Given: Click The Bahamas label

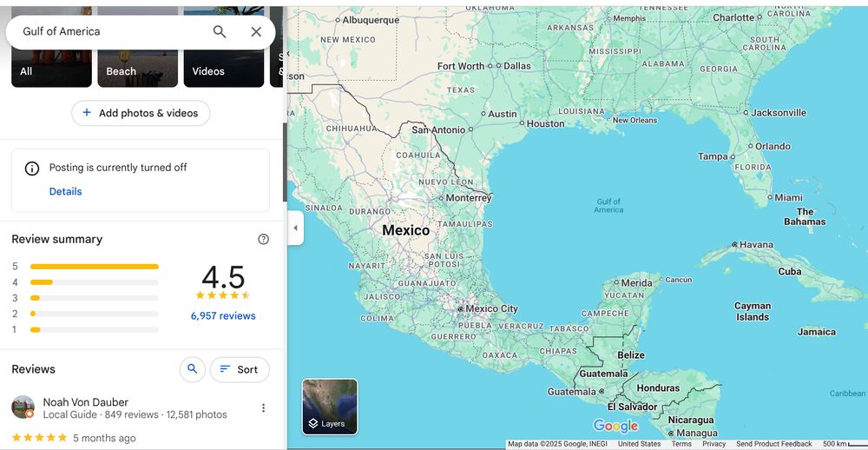Looking at the screenshot, I should click(x=805, y=216).
